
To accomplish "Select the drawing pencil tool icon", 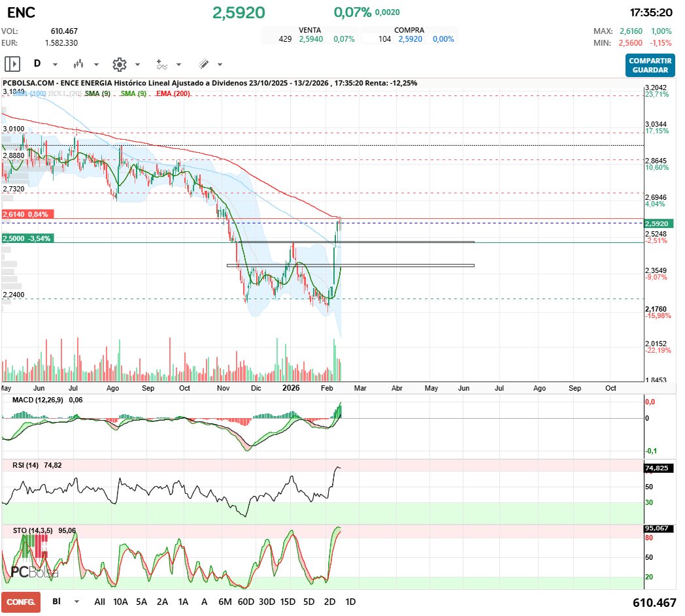I will point(203,64).
